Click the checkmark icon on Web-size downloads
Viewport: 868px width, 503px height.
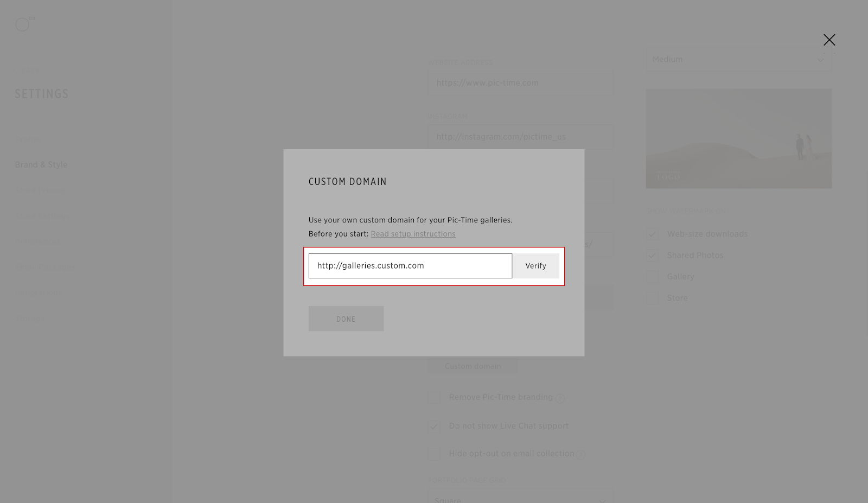pyautogui.click(x=652, y=234)
